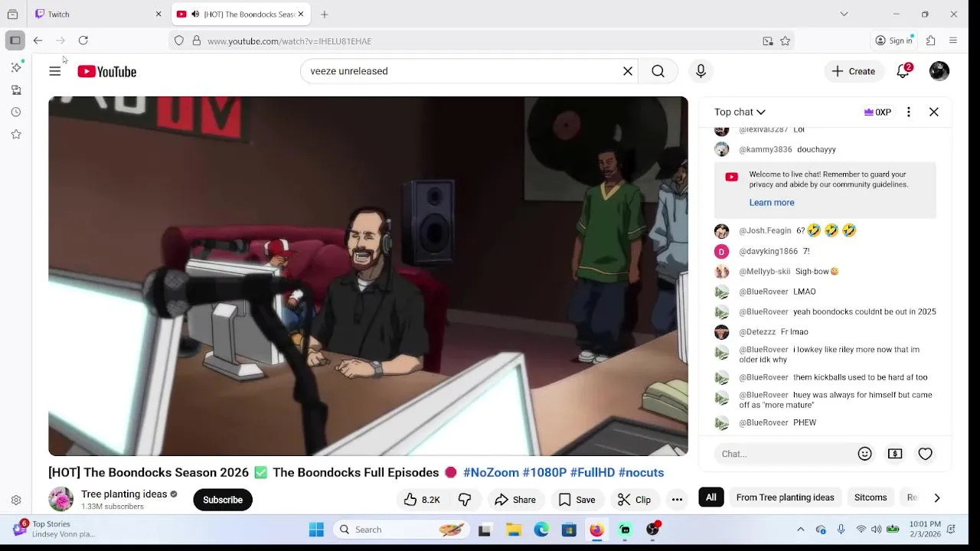The height and width of the screenshot is (551, 980).
Task: Open Microsoft Edge from the taskbar
Action: pyautogui.click(x=541, y=530)
